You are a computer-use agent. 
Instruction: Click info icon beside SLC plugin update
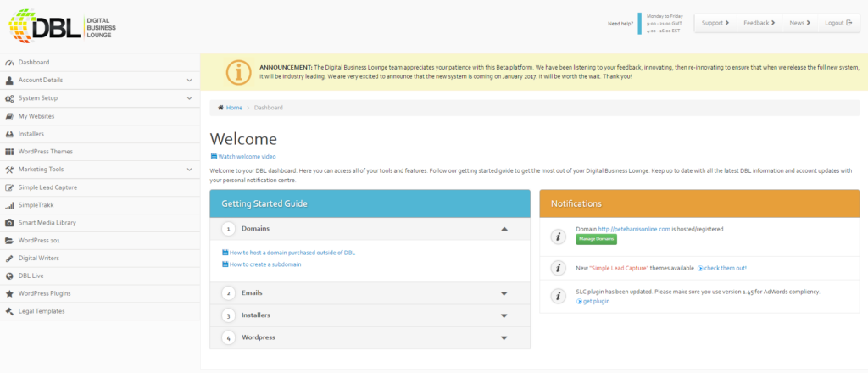[x=559, y=296]
